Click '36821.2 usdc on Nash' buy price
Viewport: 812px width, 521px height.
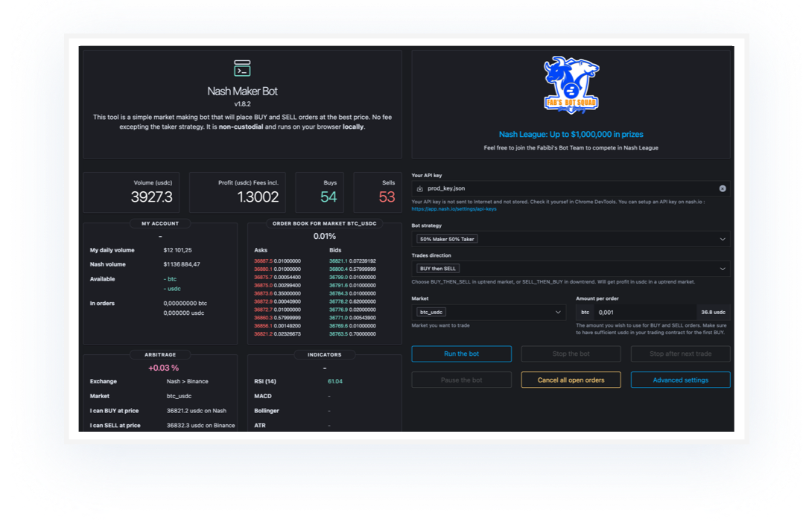click(x=196, y=411)
